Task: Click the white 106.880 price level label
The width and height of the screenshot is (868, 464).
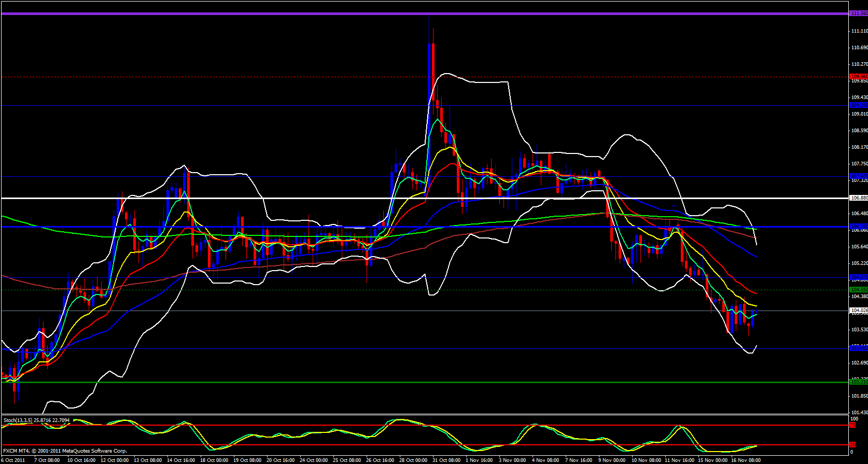Action: (858, 198)
